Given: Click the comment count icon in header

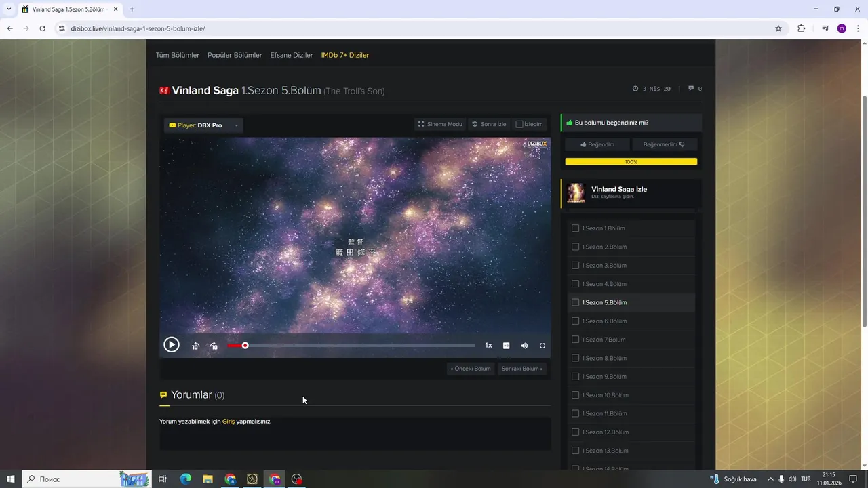Looking at the screenshot, I should click(691, 88).
